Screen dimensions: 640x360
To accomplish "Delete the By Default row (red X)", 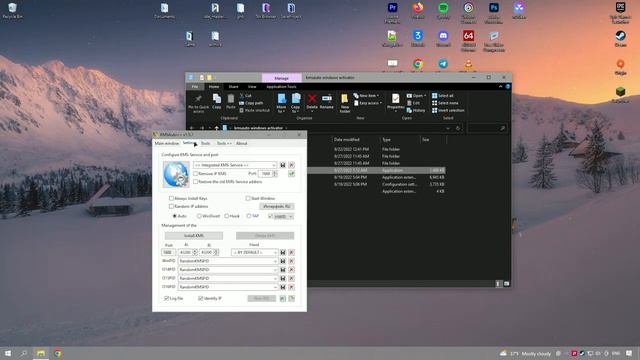I will tap(291, 252).
